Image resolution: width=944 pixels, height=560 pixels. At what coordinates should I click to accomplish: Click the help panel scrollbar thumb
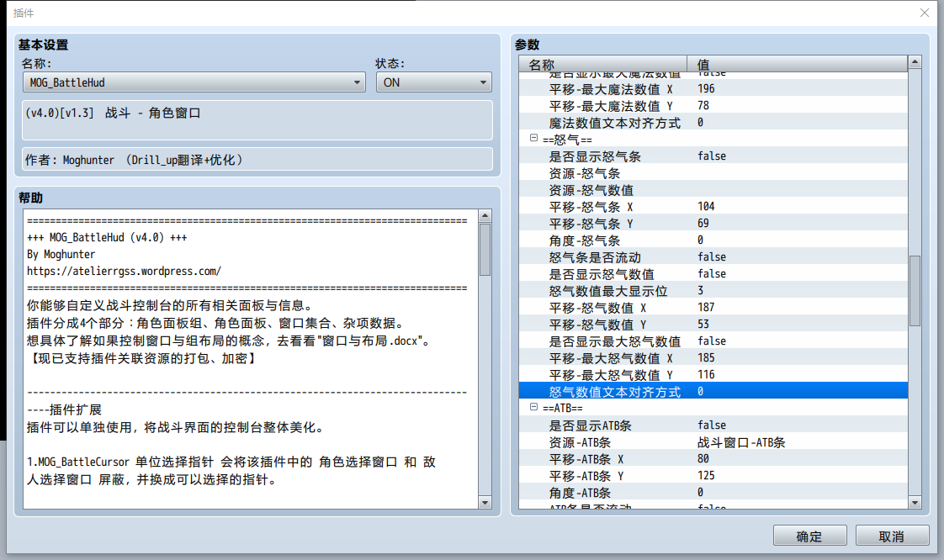485,250
